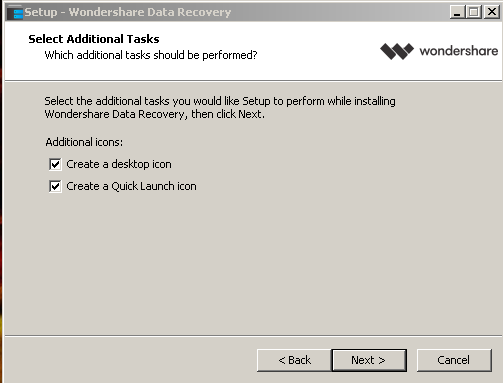Viewport: 503px width, 383px height.
Task: Click the 'Additional icons:' group label
Action: (84, 142)
